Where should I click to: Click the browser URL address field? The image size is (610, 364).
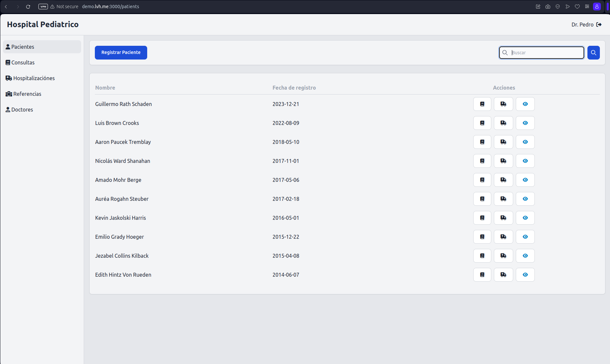coord(111,7)
